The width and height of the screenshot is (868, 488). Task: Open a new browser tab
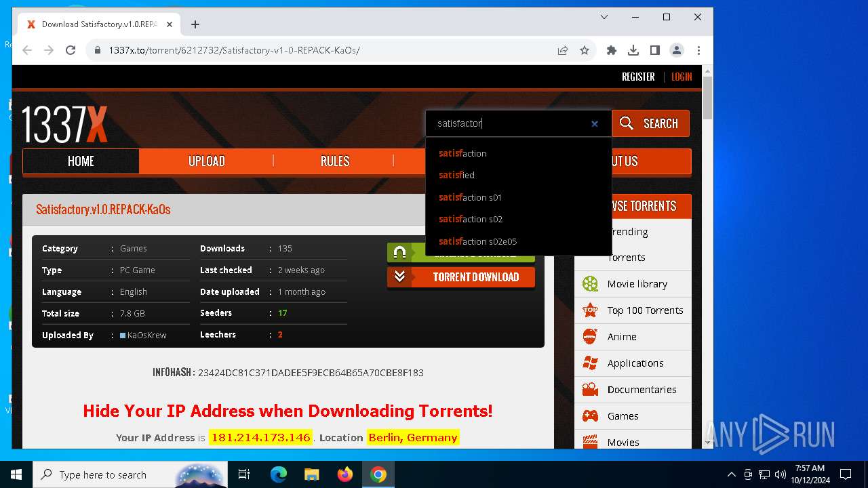pyautogui.click(x=195, y=24)
